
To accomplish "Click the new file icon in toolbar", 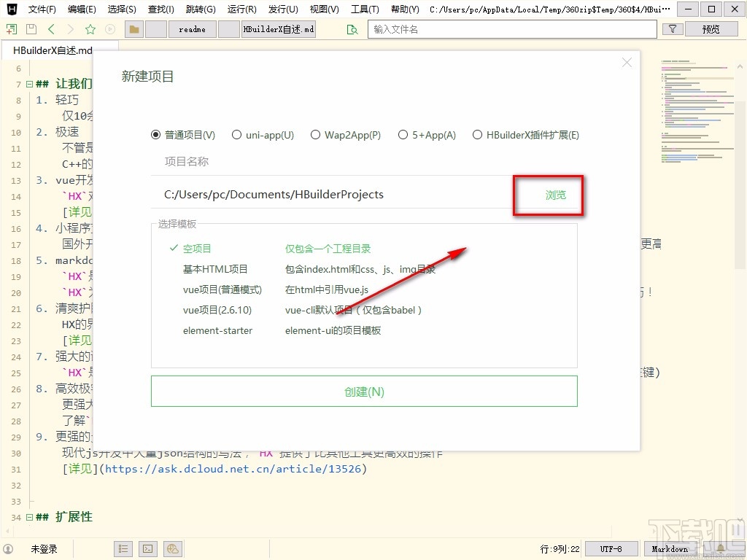I will tap(12, 29).
